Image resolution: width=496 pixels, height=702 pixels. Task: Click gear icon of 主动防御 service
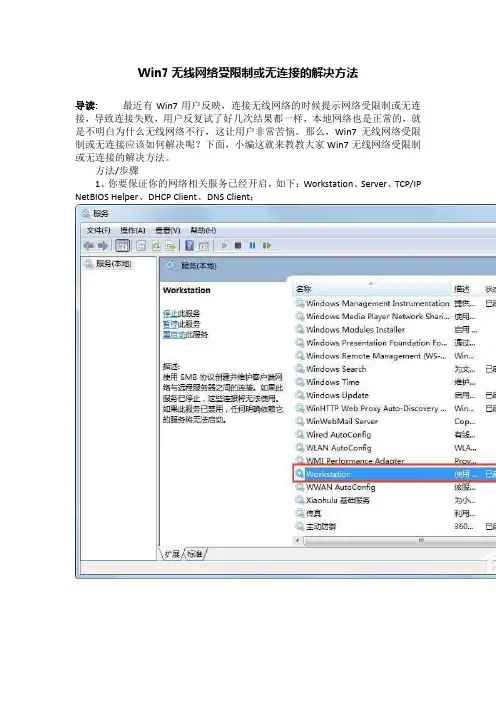(x=299, y=526)
